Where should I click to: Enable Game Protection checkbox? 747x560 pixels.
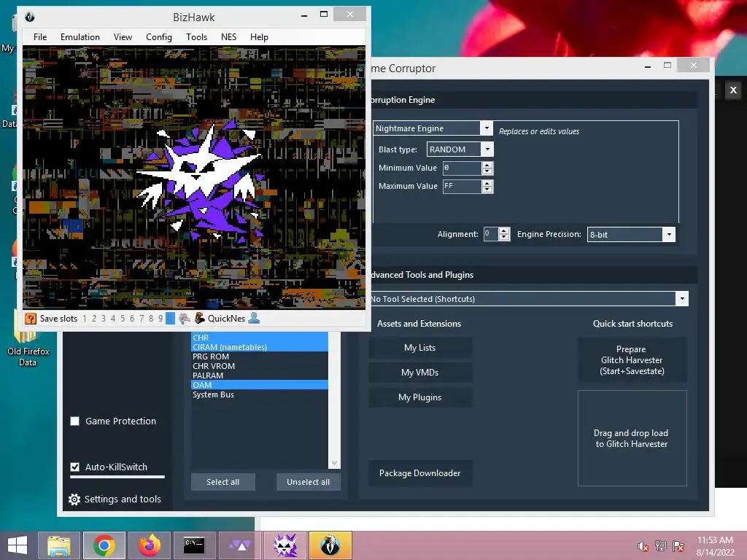(x=75, y=421)
